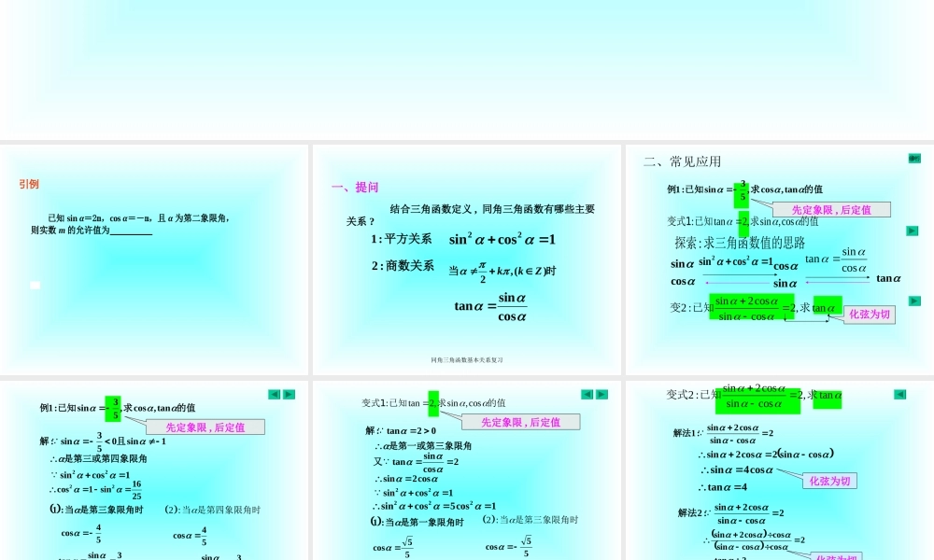Screen dimensions: 934x560
Task: Click the case (2):当α是第四象限角时
Action: 213,510
